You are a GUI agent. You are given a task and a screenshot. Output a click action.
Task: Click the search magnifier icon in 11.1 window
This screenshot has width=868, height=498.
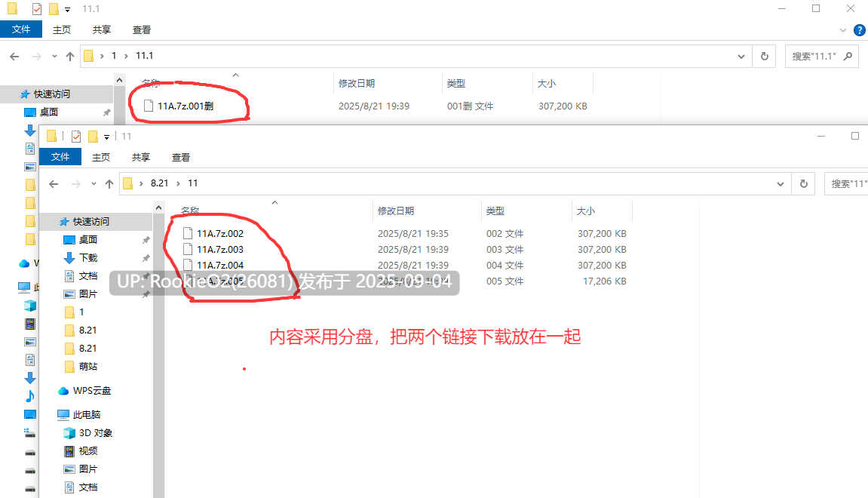coord(848,56)
